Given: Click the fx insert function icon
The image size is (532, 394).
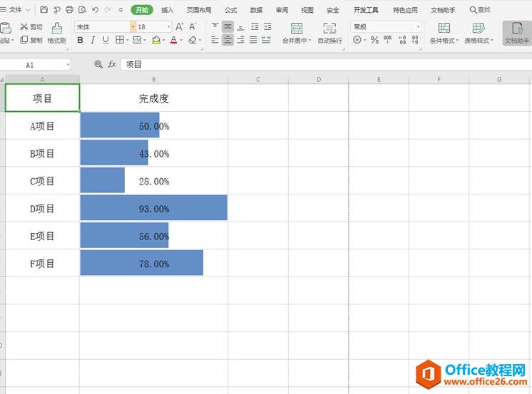Looking at the screenshot, I should tap(112, 64).
